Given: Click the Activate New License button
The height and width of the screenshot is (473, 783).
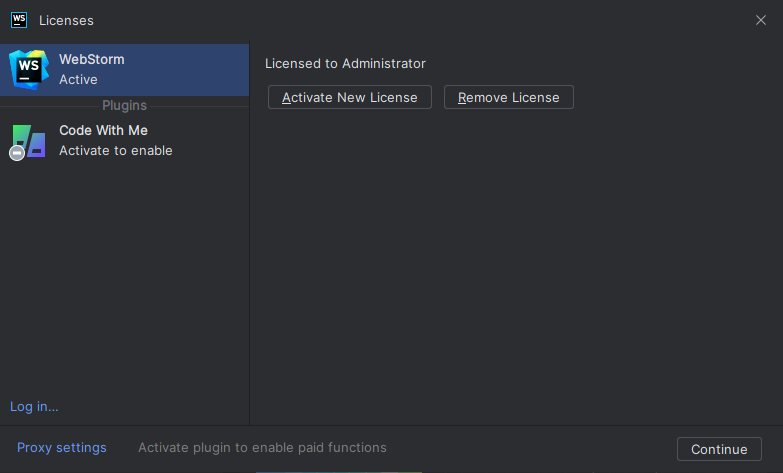Looking at the screenshot, I should 350,97.
